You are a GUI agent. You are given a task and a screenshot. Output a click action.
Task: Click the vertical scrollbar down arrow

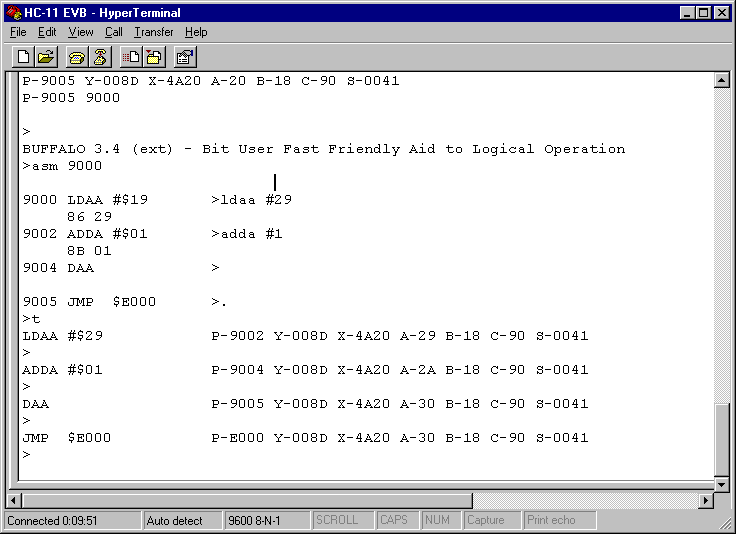click(722, 482)
